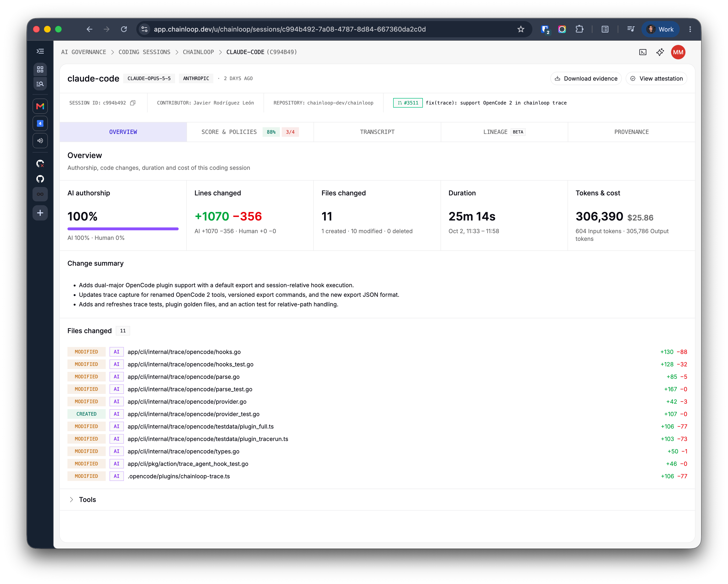The image size is (728, 584).
Task: Toggle the sidebar collapse icon
Action: tap(40, 51)
